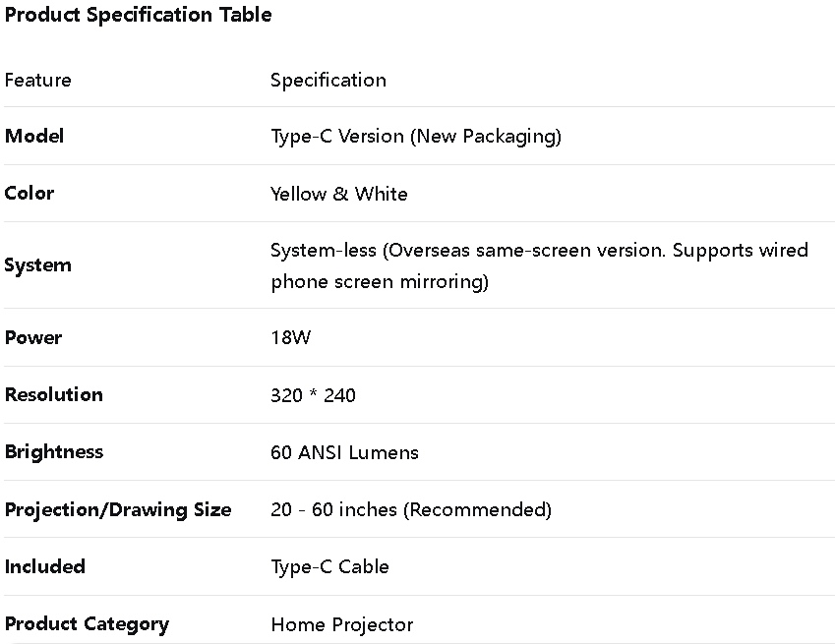Click the Type-C Cable included value
Screen dimensions: 835x644
329,566
